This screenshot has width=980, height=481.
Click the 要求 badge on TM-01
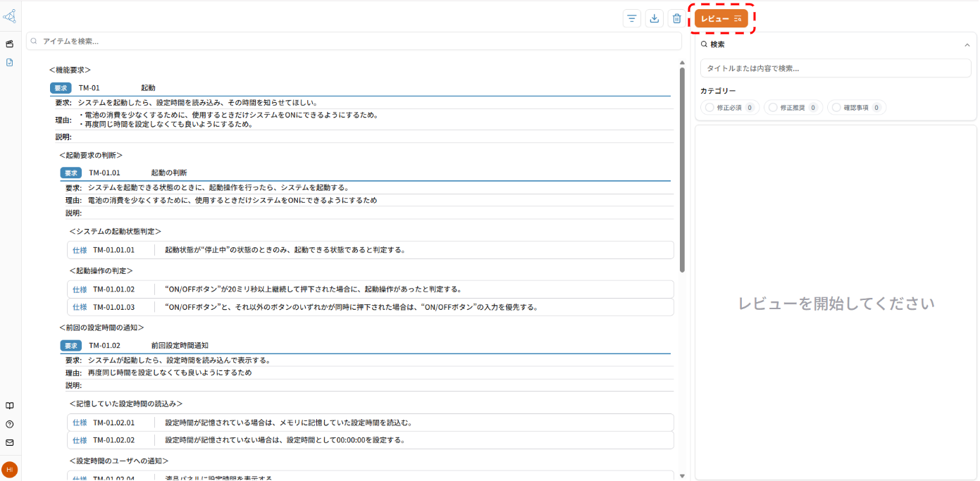point(60,88)
